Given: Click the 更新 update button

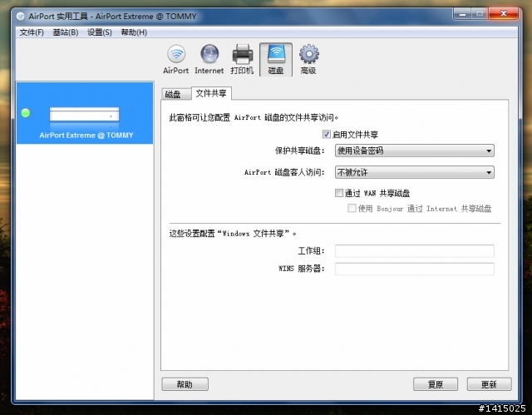Looking at the screenshot, I should click(489, 384).
